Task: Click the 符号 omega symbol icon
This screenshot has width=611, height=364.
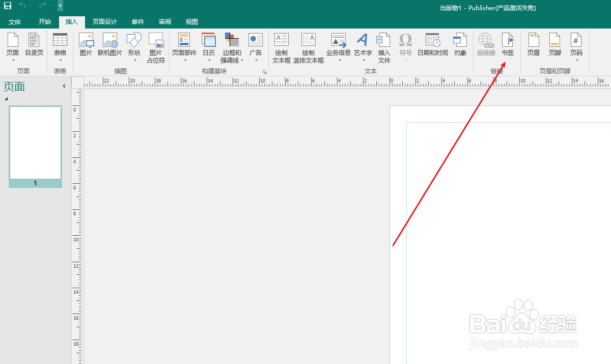Action: tap(406, 40)
